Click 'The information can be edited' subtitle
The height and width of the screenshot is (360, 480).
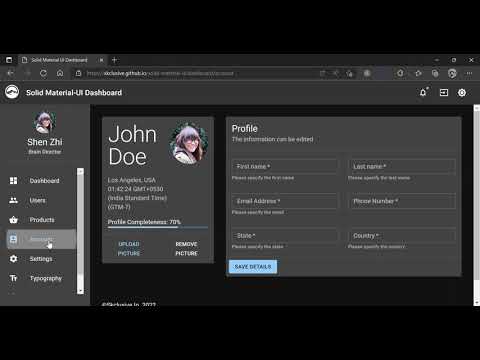pyautogui.click(x=273, y=139)
